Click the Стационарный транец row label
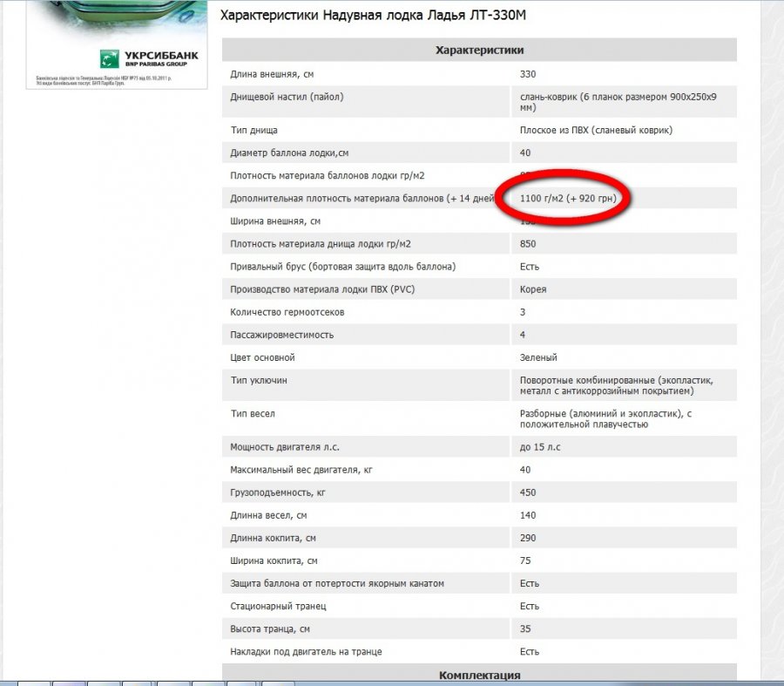The width and height of the screenshot is (784, 686). 278,606
